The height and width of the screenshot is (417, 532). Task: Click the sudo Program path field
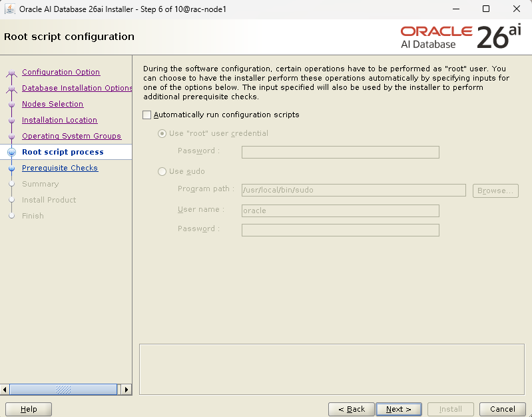[354, 190]
